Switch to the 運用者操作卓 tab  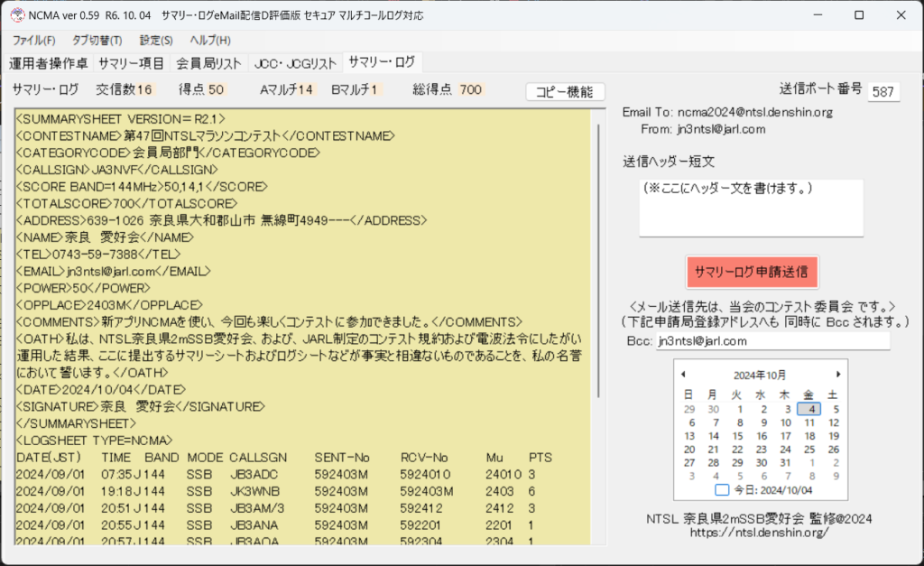pyautogui.click(x=49, y=63)
